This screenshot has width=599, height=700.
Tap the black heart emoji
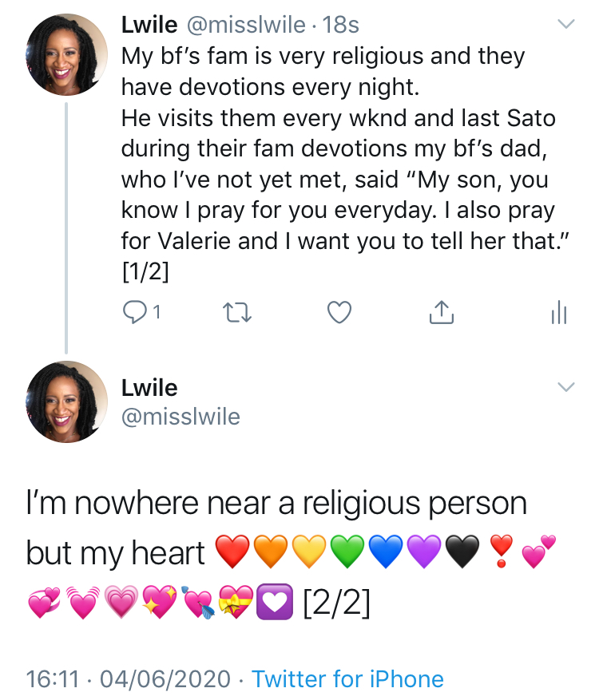[463, 552]
